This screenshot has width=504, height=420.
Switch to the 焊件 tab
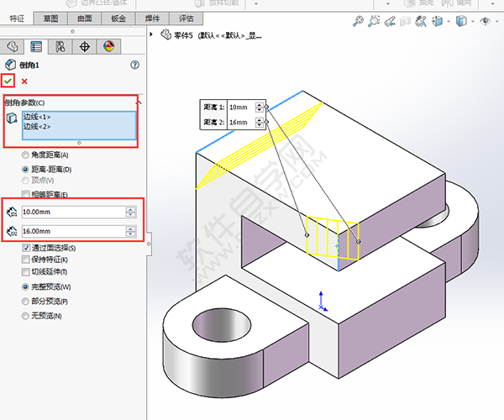pyautogui.click(x=152, y=18)
